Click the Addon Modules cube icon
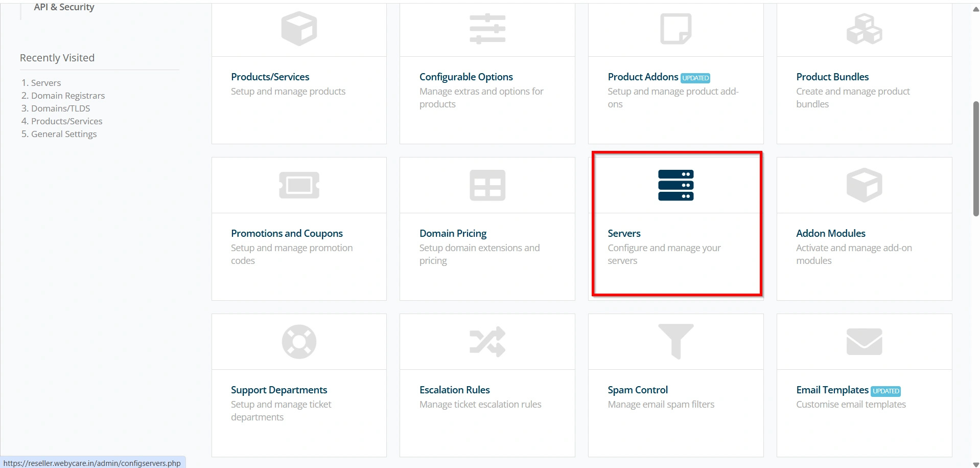 865,185
